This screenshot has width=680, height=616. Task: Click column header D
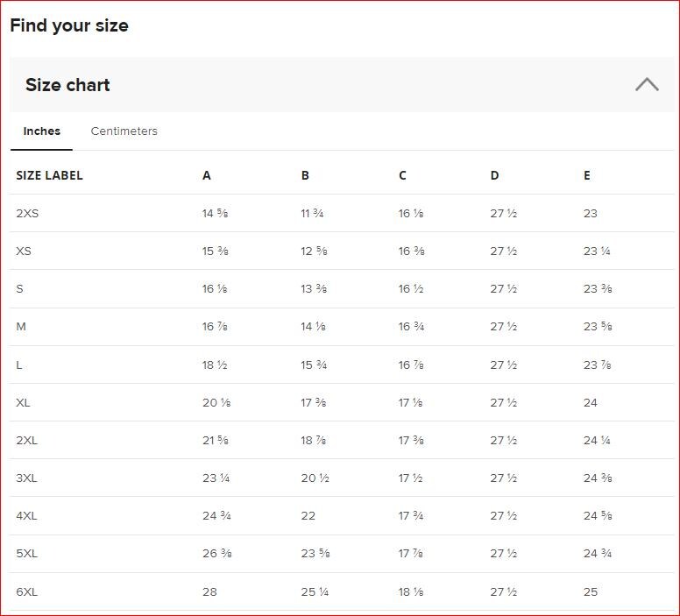coord(494,175)
